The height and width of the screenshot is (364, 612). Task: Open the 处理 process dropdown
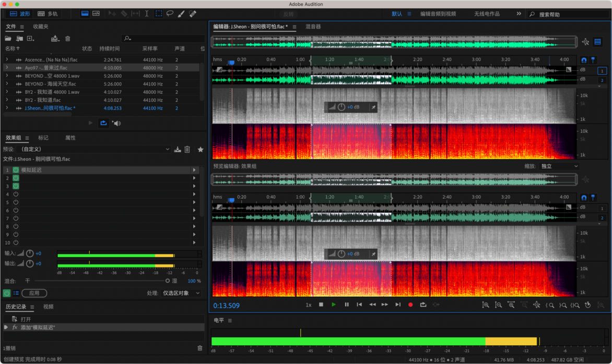coord(181,293)
